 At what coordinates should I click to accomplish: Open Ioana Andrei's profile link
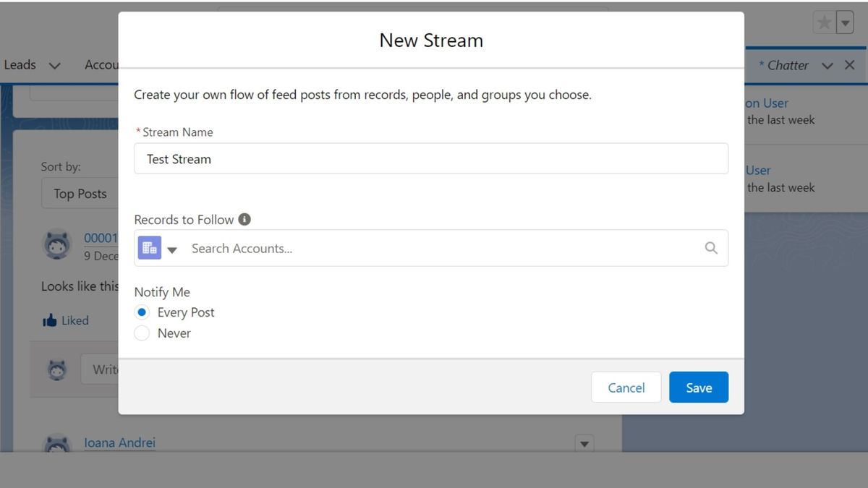click(119, 442)
